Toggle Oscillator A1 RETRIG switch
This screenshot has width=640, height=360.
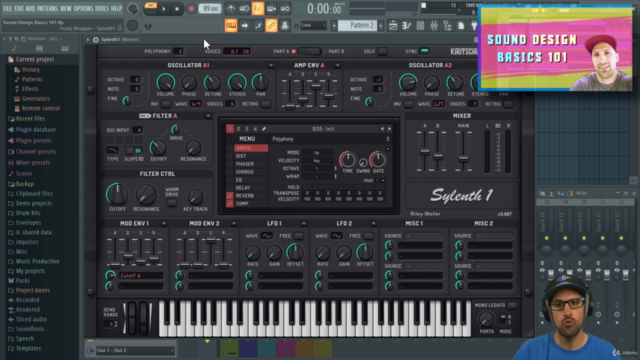coord(266,104)
